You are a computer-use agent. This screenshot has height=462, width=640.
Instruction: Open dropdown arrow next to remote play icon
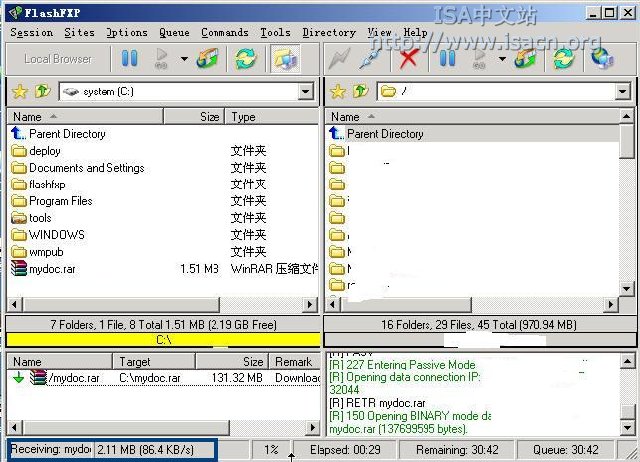pos(502,59)
